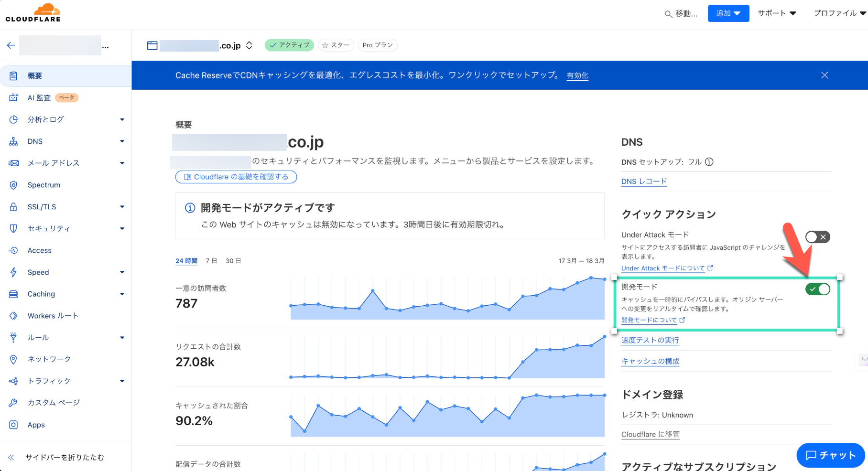This screenshot has height=471, width=868.
Task: Click the 分析とログ chart icon
Action: [13, 119]
